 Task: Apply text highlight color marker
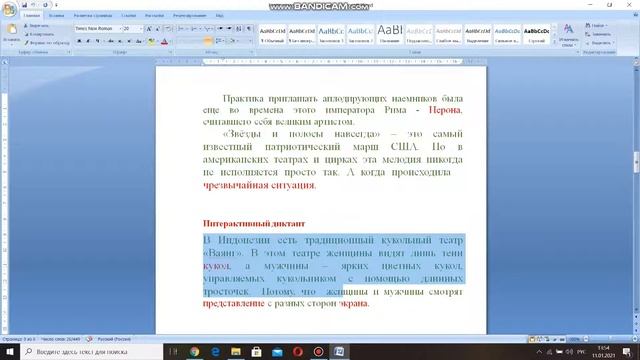(x=151, y=41)
